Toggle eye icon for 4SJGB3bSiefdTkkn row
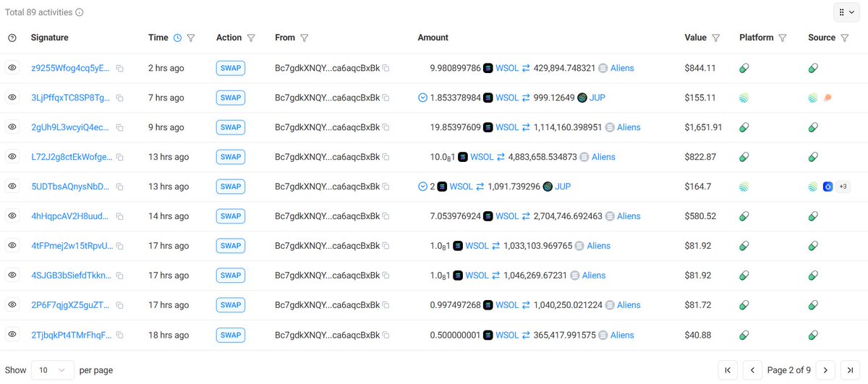 pos(12,275)
